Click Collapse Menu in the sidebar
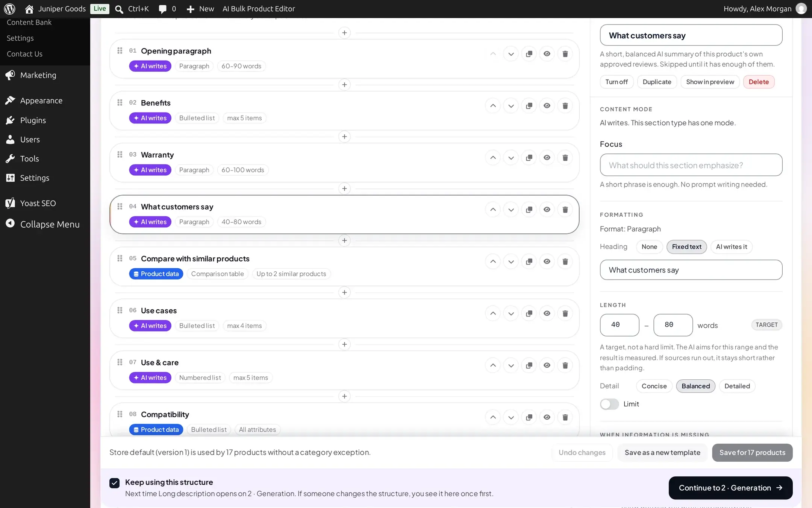This screenshot has height=508, width=812. (45, 224)
